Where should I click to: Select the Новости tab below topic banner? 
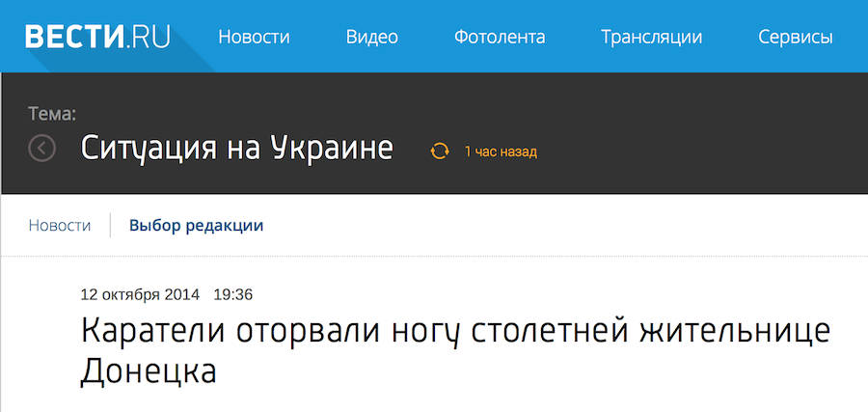(60, 226)
